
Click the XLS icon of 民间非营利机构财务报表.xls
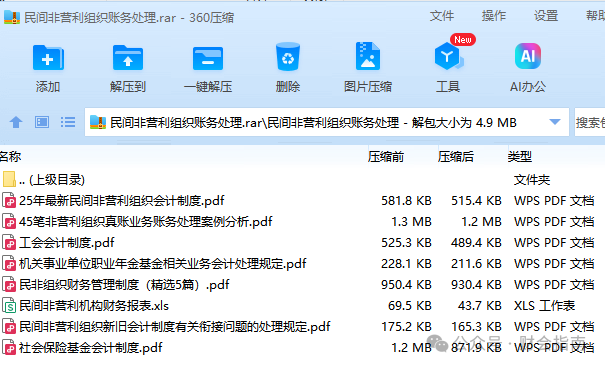click(x=9, y=306)
